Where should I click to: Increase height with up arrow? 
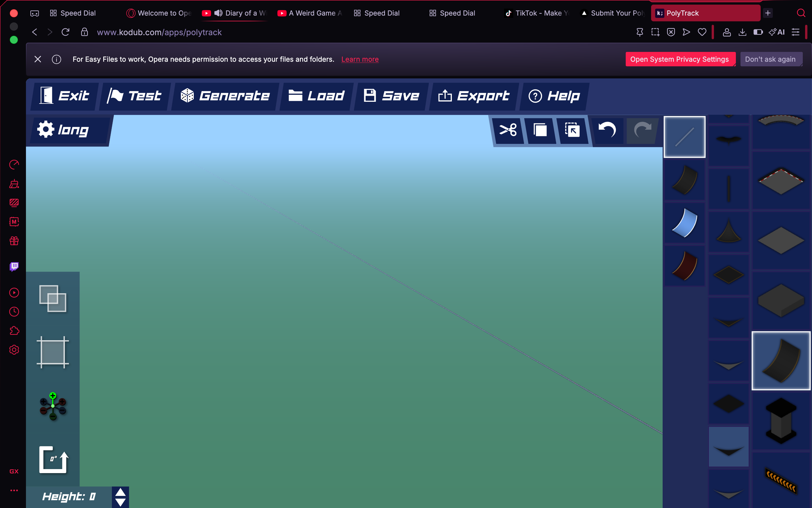coord(121,492)
